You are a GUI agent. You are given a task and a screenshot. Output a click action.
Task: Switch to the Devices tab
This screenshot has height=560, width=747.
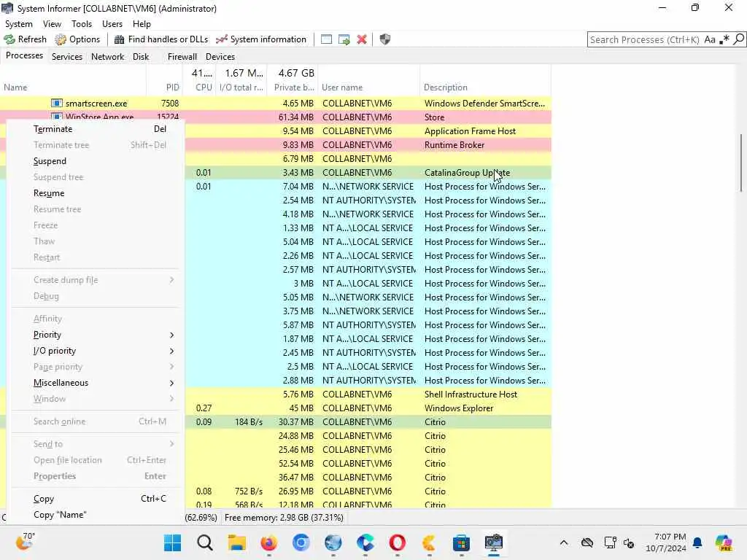(x=220, y=57)
